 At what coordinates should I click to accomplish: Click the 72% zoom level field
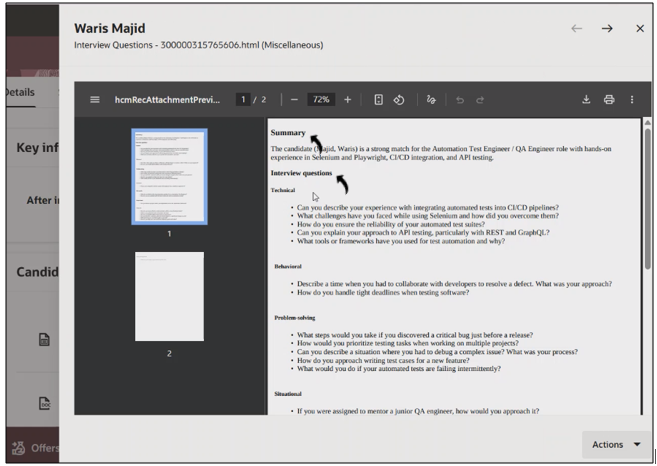tap(320, 100)
